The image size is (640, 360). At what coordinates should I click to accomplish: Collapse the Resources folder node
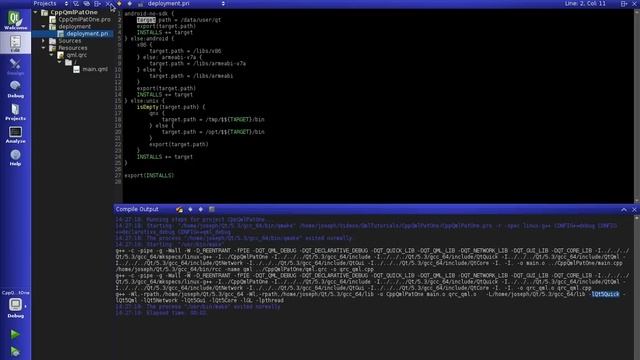click(44, 48)
